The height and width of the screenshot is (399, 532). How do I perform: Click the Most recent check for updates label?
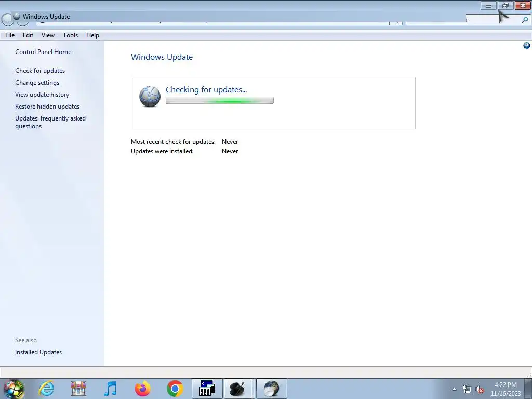pyautogui.click(x=173, y=142)
